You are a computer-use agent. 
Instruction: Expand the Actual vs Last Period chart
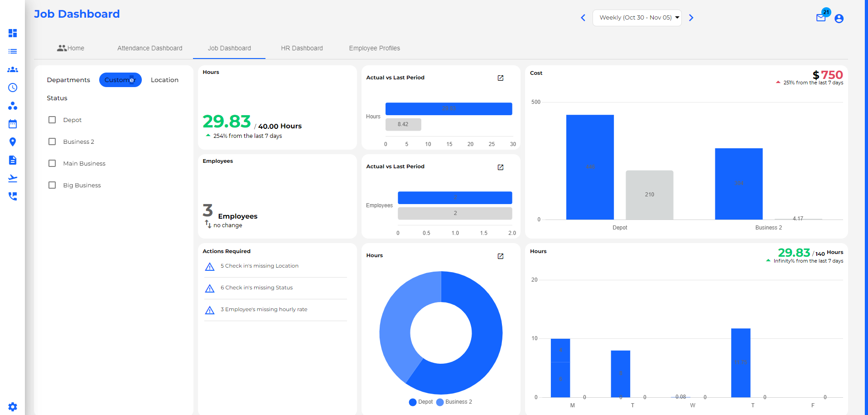click(500, 78)
